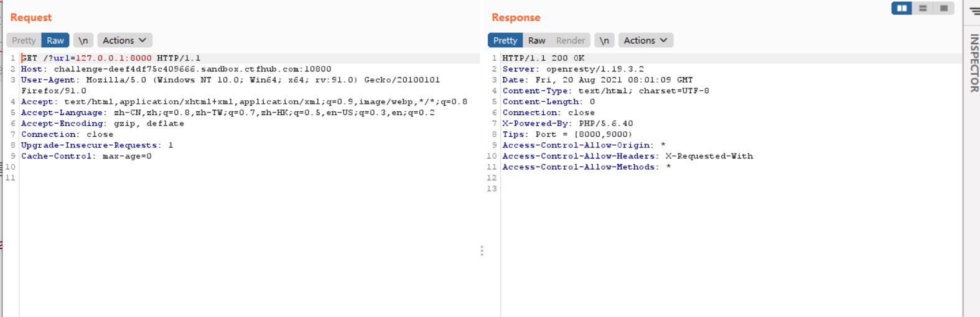Click the Response panel title
The image size is (980, 317).
[516, 17]
